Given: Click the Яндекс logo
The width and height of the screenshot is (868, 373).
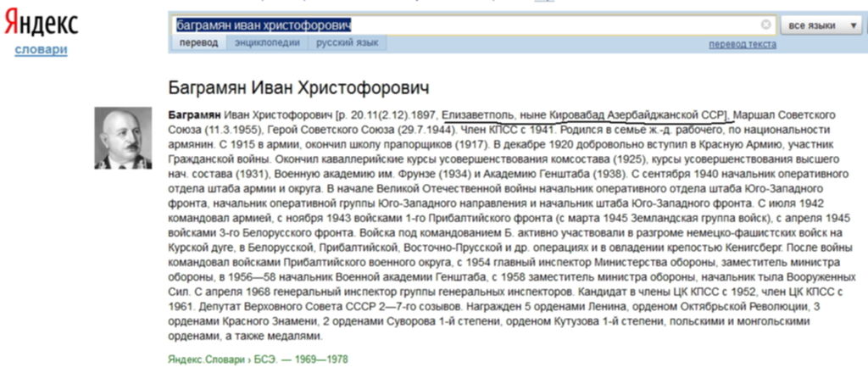Looking at the screenshot, I should (x=41, y=24).
